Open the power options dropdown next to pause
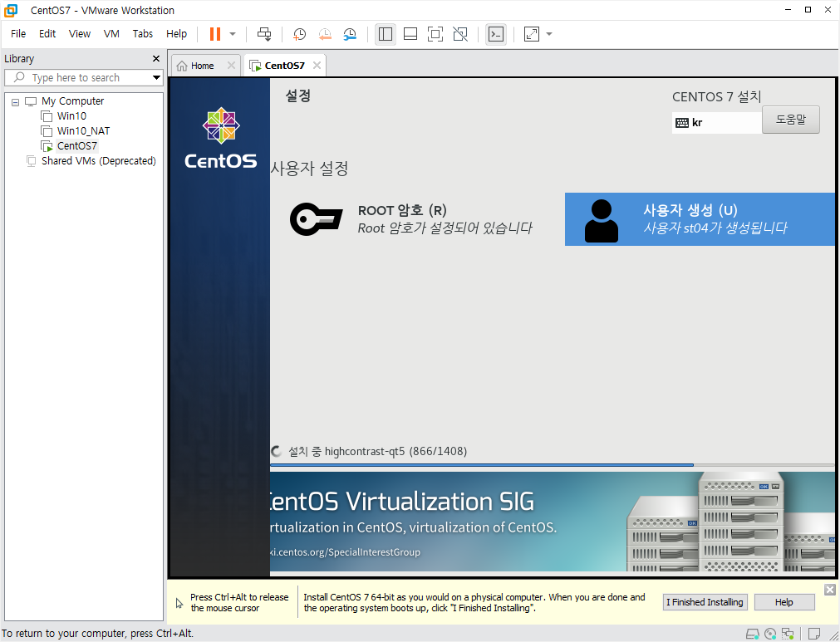Viewport: 840px width, 642px height. tap(233, 34)
